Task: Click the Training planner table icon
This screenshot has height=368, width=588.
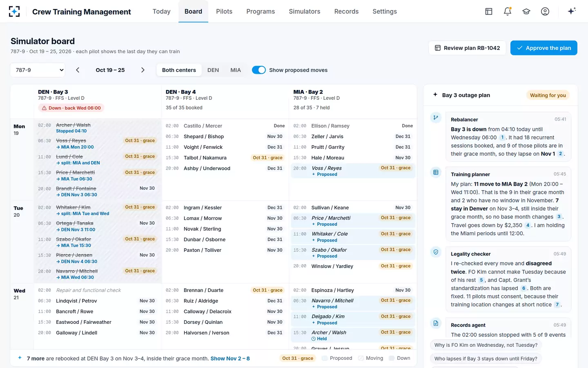Action: click(436, 173)
